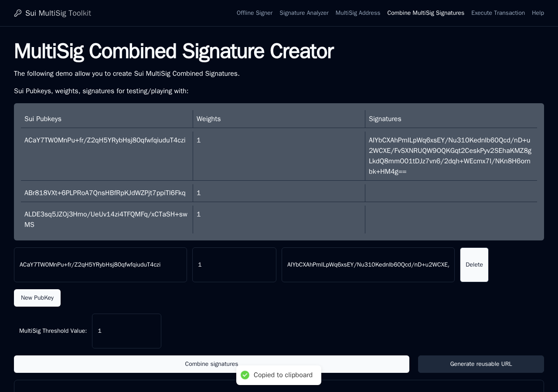This screenshot has width=558, height=392.
Task: Focus the weight input field
Action: (234, 265)
